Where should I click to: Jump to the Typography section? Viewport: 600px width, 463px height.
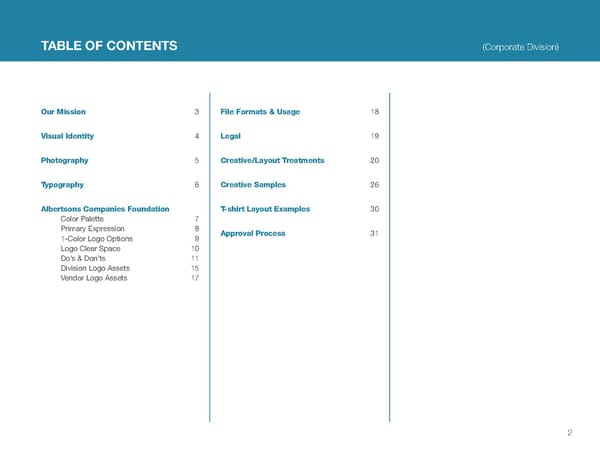tap(63, 185)
